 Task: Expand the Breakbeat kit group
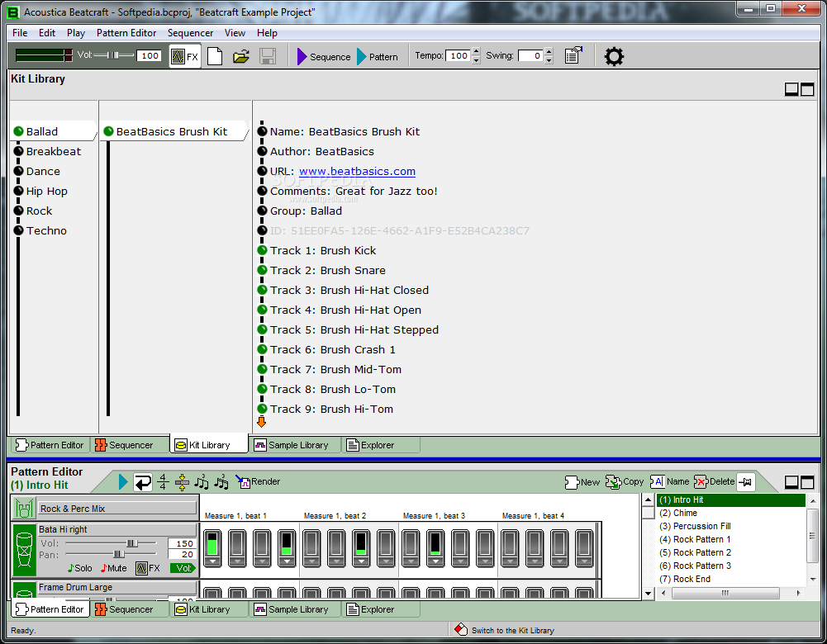(x=47, y=152)
